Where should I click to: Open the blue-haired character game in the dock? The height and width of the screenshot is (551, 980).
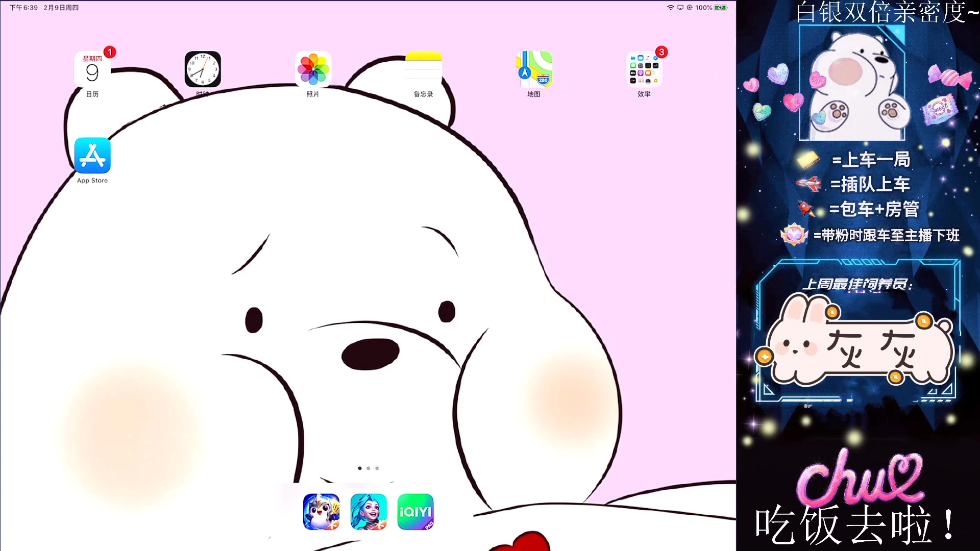369,512
